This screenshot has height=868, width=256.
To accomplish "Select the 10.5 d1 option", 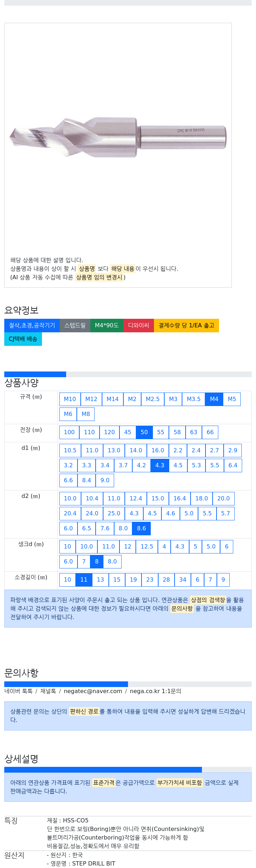I will pyautogui.click(x=70, y=450).
